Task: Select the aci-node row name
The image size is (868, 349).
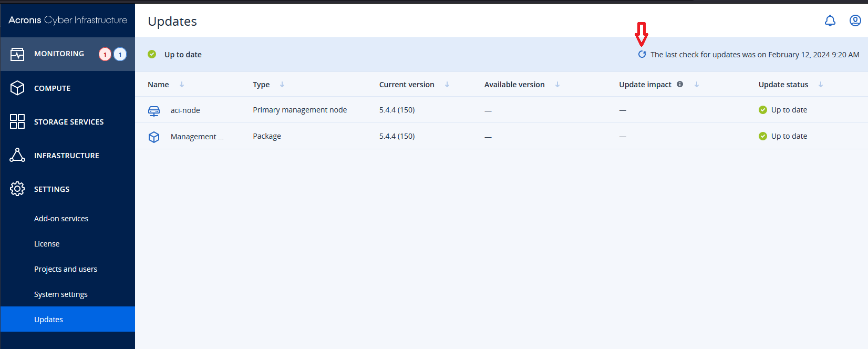Action: [x=185, y=110]
